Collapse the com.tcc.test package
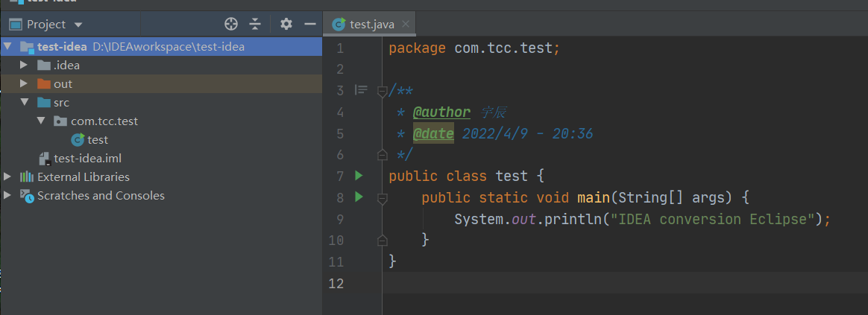The height and width of the screenshot is (315, 868). coord(41,121)
